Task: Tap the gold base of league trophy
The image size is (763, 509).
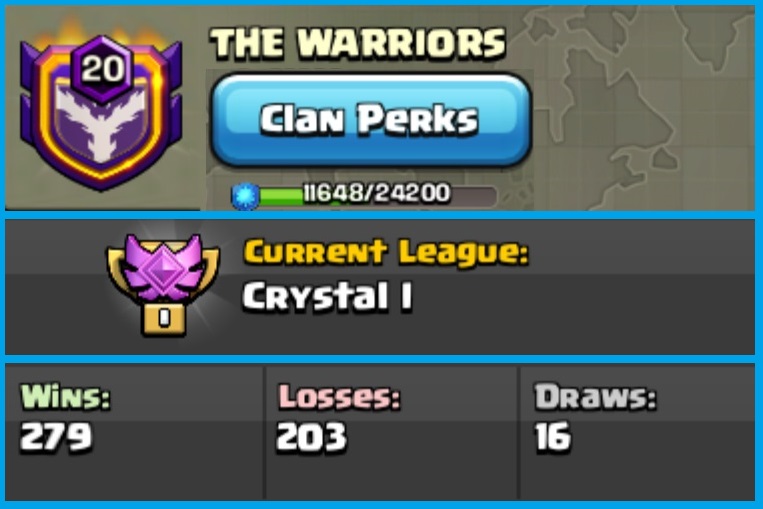Action: tap(164, 319)
